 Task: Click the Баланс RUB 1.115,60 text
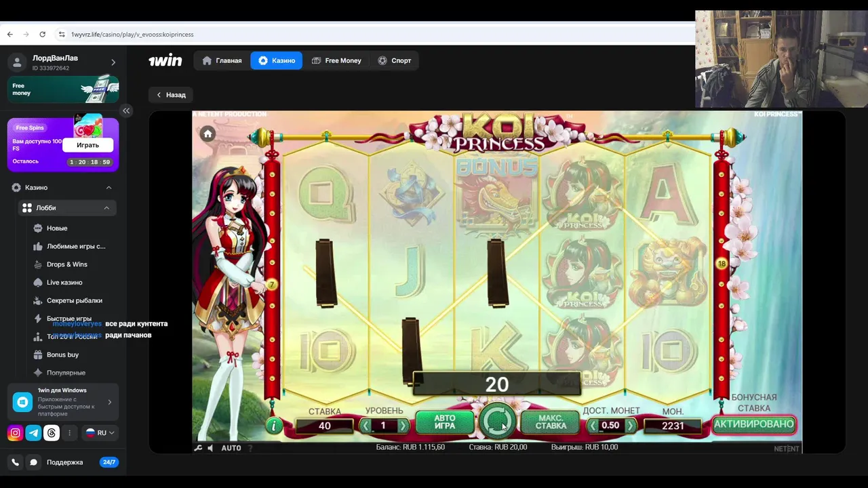pyautogui.click(x=410, y=447)
